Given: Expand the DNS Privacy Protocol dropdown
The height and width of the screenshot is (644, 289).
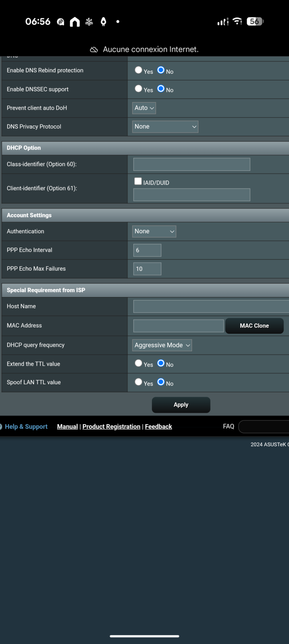Looking at the screenshot, I should [x=165, y=127].
